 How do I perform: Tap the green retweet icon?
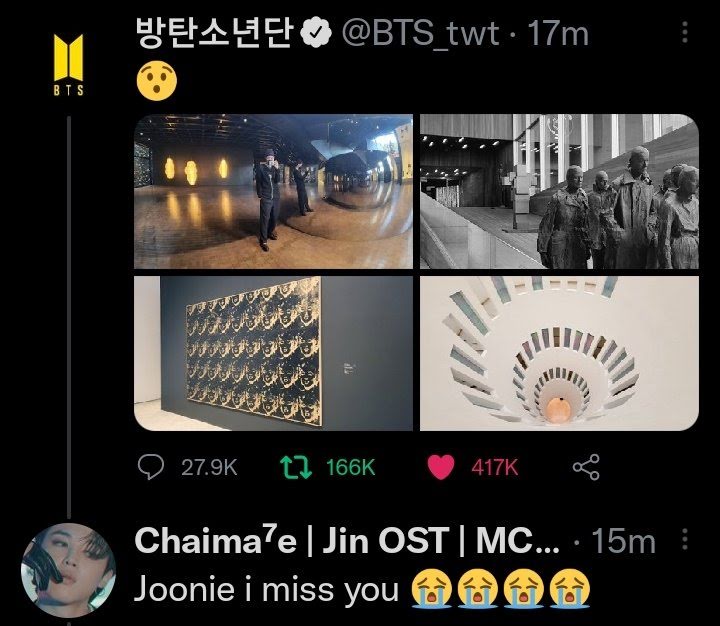coord(296,467)
